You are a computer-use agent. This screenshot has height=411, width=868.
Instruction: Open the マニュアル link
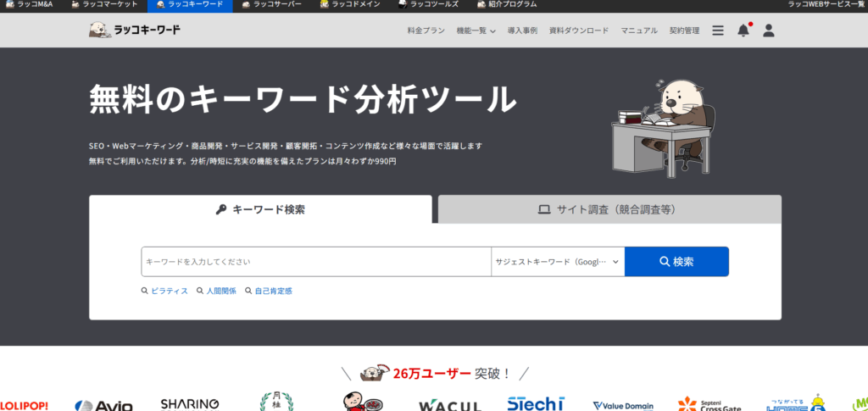(639, 31)
